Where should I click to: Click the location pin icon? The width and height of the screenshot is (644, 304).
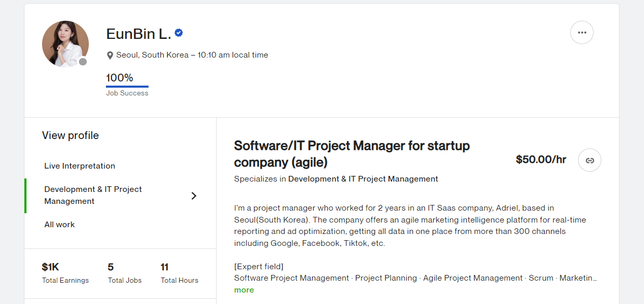point(110,56)
